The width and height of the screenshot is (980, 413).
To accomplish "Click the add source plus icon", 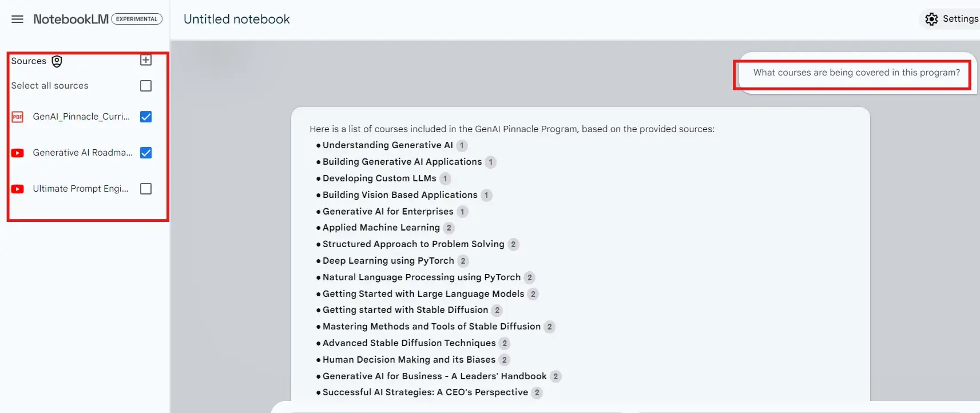I will pos(146,60).
